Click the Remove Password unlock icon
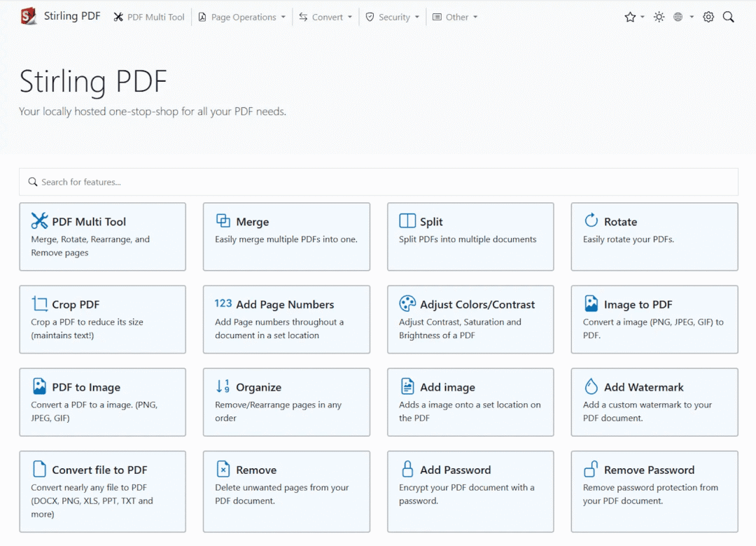 tap(591, 469)
